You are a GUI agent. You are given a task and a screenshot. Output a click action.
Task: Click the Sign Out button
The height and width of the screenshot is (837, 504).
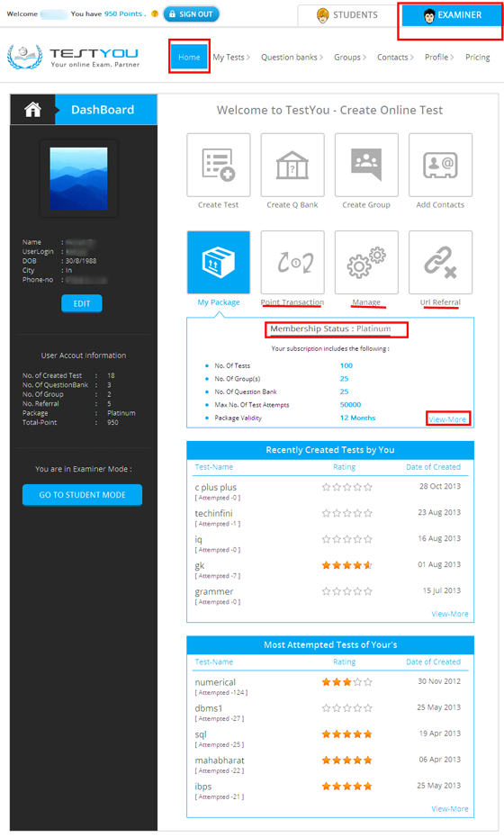click(191, 13)
